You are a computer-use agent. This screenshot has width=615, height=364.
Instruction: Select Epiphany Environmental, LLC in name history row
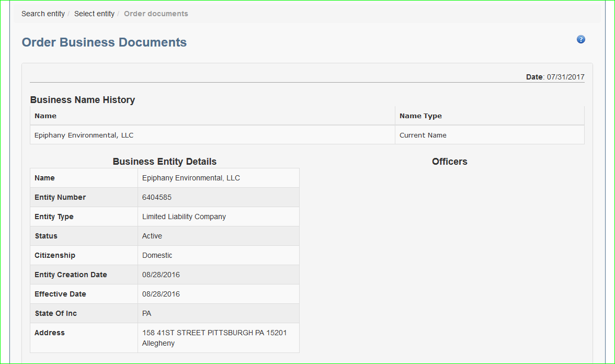84,135
